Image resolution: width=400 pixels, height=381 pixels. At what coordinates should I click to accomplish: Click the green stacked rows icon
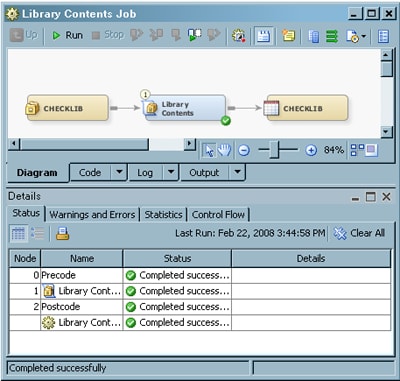[332, 36]
